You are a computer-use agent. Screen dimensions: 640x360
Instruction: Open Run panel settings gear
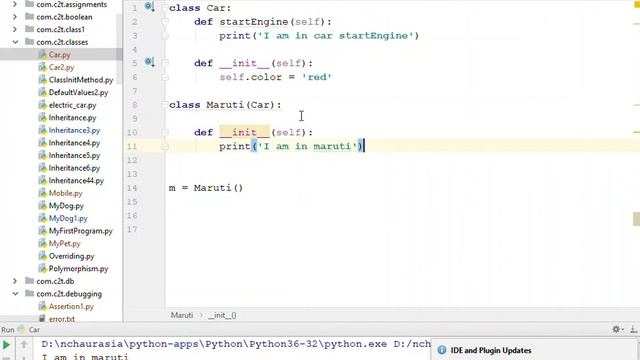pos(616,329)
